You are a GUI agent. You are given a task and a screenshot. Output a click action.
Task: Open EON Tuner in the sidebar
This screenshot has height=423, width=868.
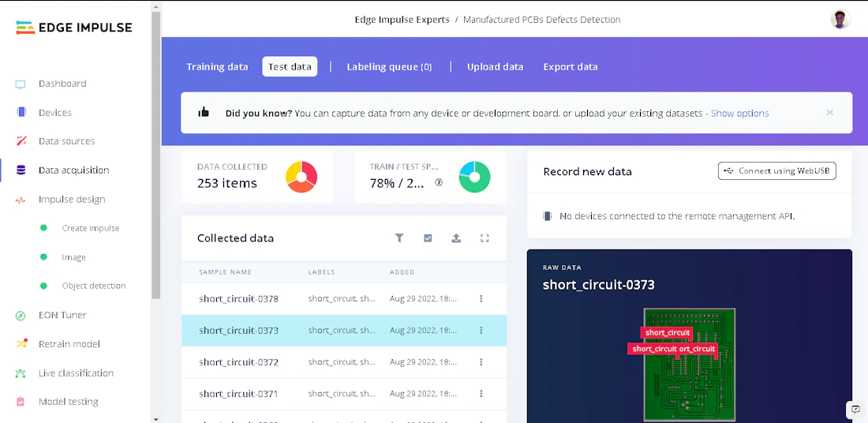tap(62, 315)
